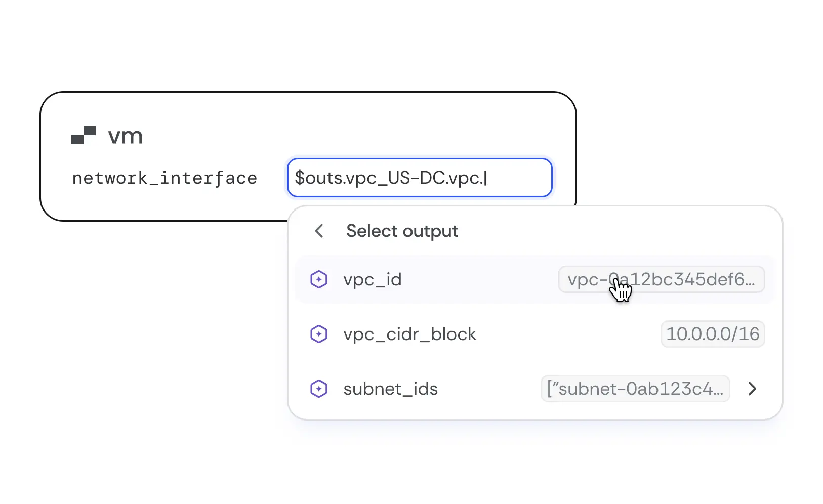Click the hexagon icon beside subnet_ids
This screenshot has width=823, height=504.
(x=319, y=389)
